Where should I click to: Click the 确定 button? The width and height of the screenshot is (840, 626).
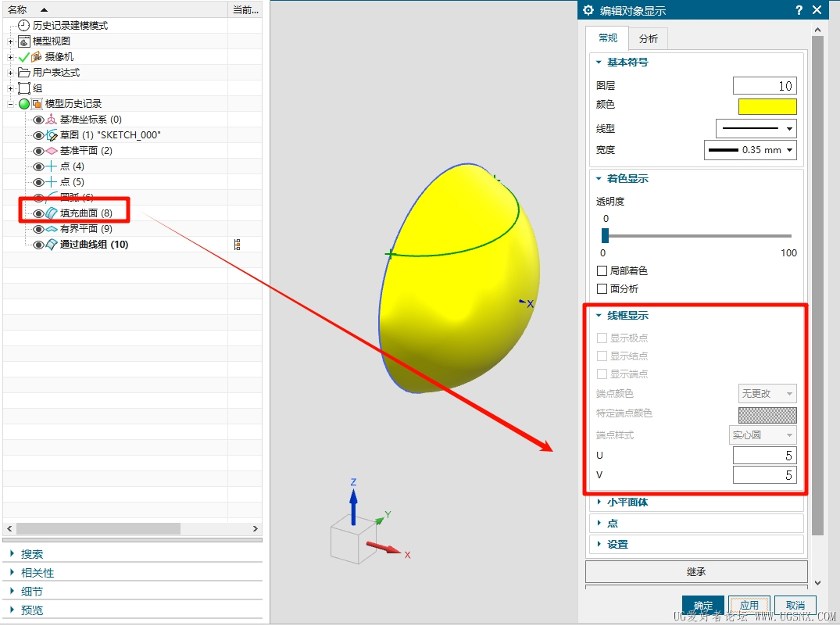(x=702, y=605)
